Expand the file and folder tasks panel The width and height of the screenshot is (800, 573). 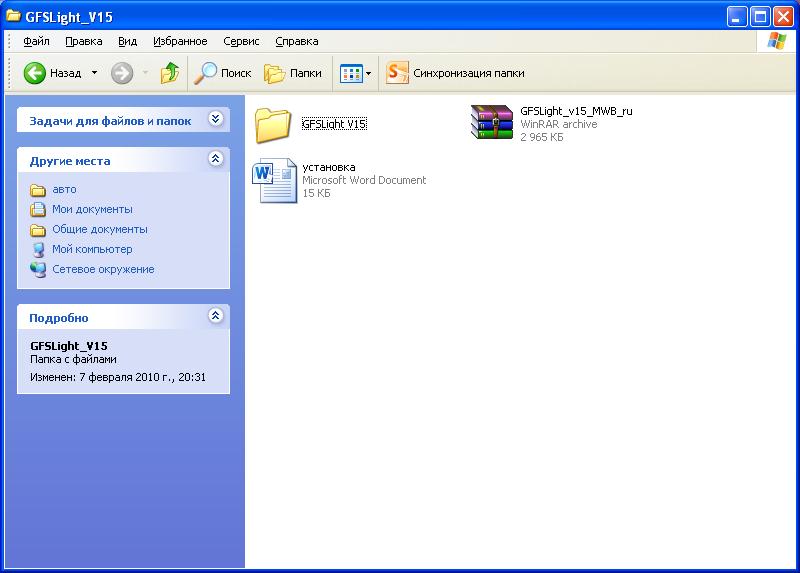(215, 120)
